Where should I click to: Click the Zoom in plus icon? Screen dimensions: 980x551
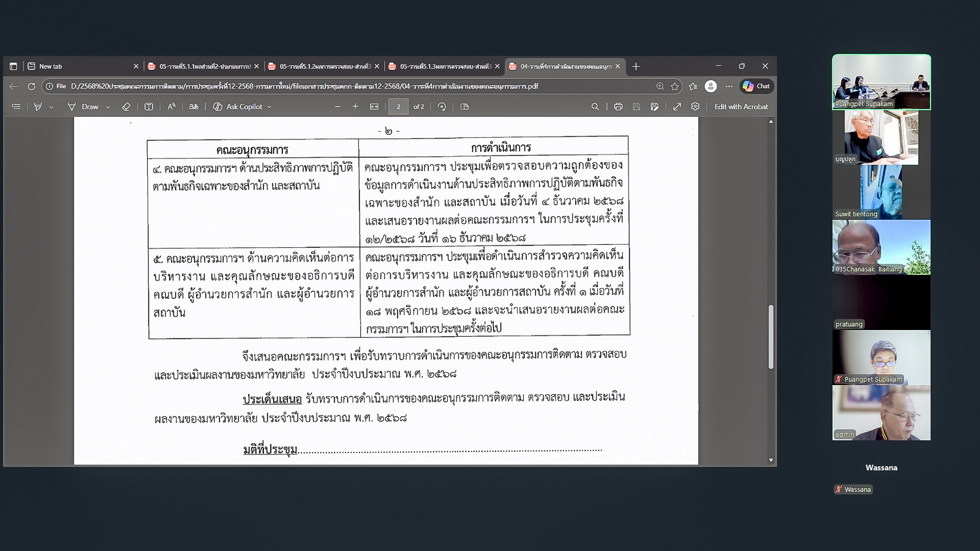[x=355, y=107]
